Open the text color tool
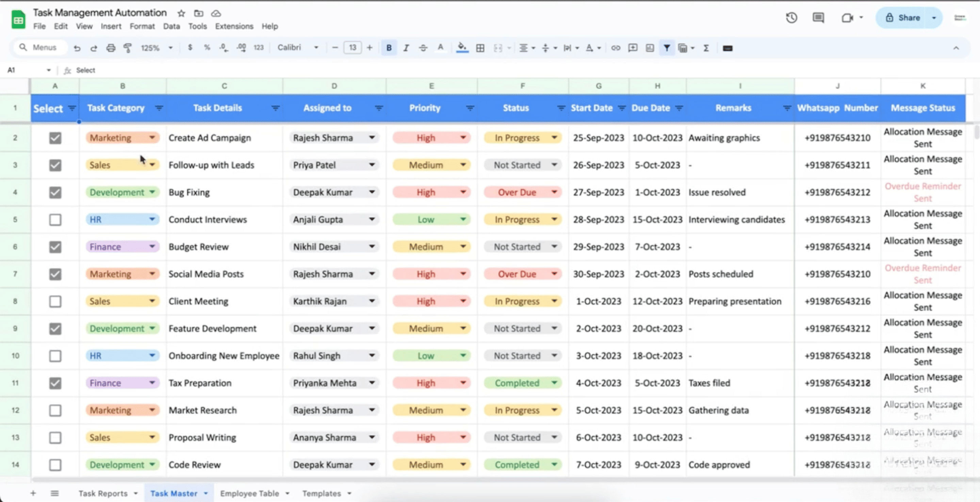 pos(440,48)
